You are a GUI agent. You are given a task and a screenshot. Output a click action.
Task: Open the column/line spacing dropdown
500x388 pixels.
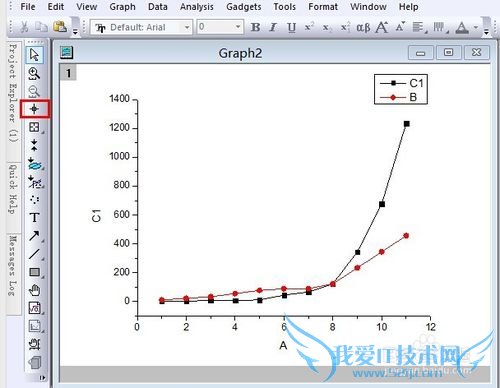coord(441,27)
